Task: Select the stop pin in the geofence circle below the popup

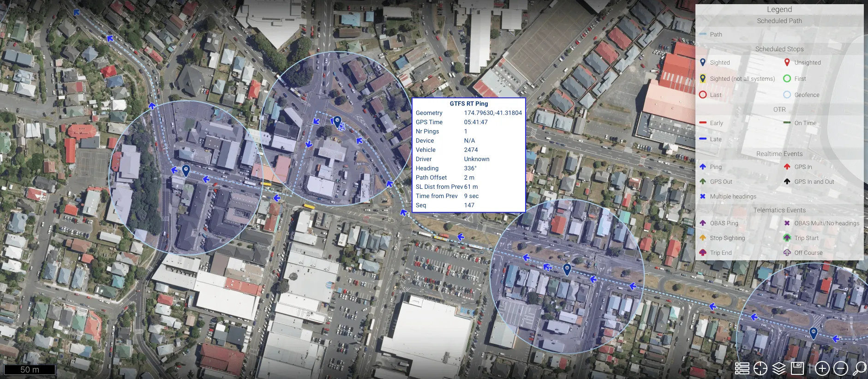Action: tap(567, 269)
